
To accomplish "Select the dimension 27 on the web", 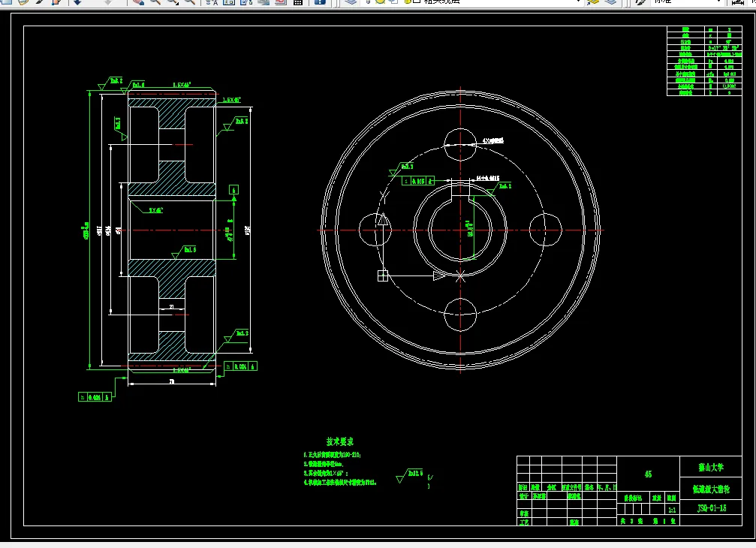I will 172,306.
